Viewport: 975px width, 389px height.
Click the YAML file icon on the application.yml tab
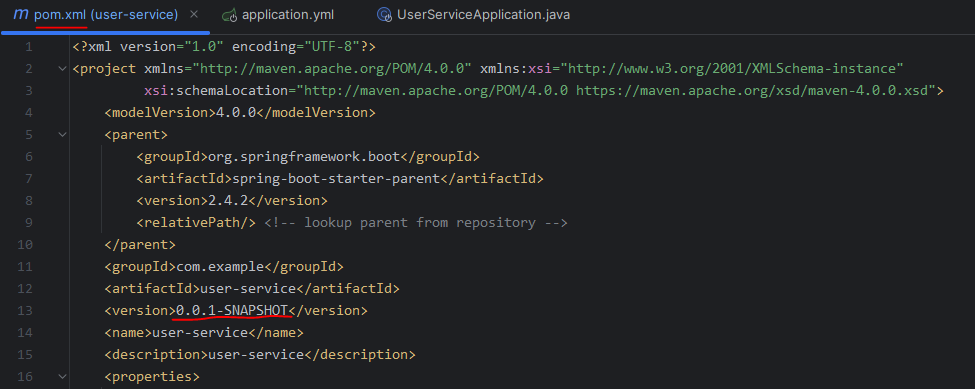(229, 16)
